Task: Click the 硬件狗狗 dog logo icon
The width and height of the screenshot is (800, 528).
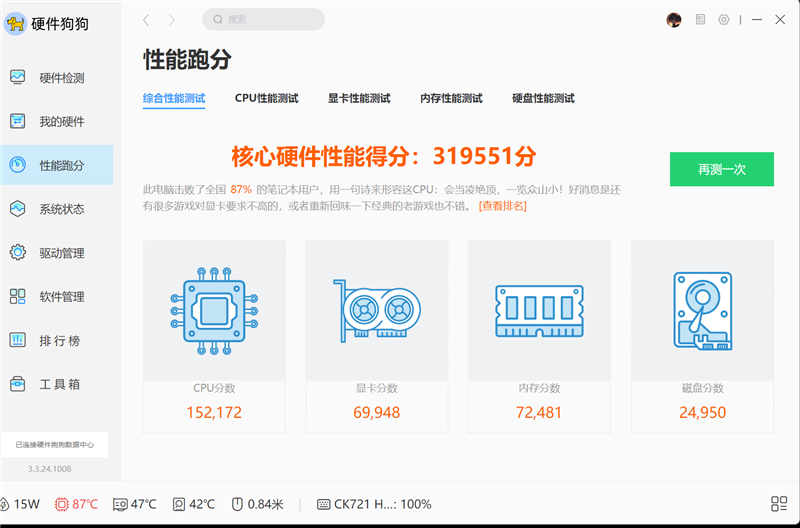Action: click(15, 24)
